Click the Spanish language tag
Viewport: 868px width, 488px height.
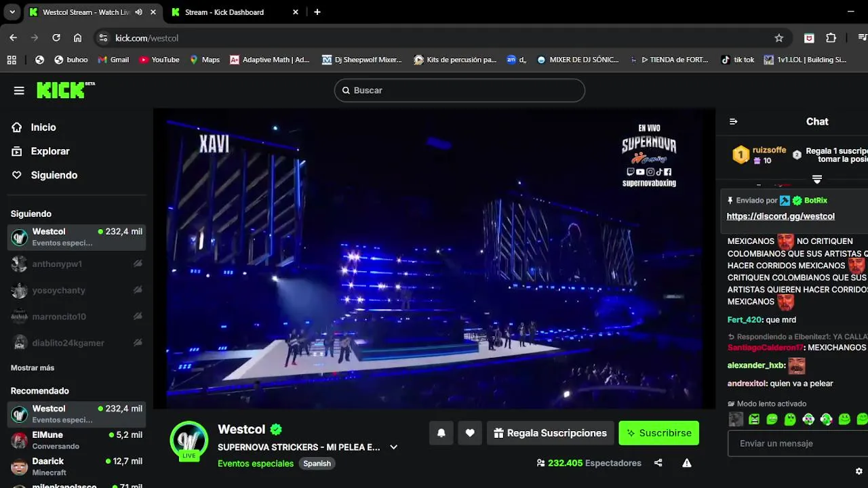(317, 464)
